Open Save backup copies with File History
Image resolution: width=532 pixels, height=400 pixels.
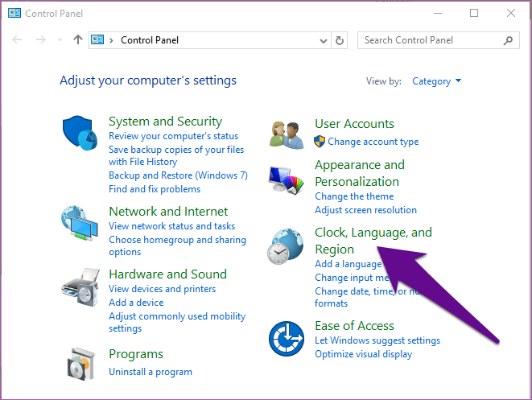pyautogui.click(x=176, y=155)
